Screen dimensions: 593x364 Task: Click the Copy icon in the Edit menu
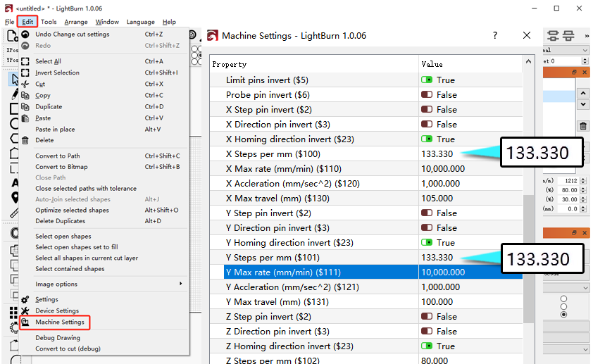[25, 95]
